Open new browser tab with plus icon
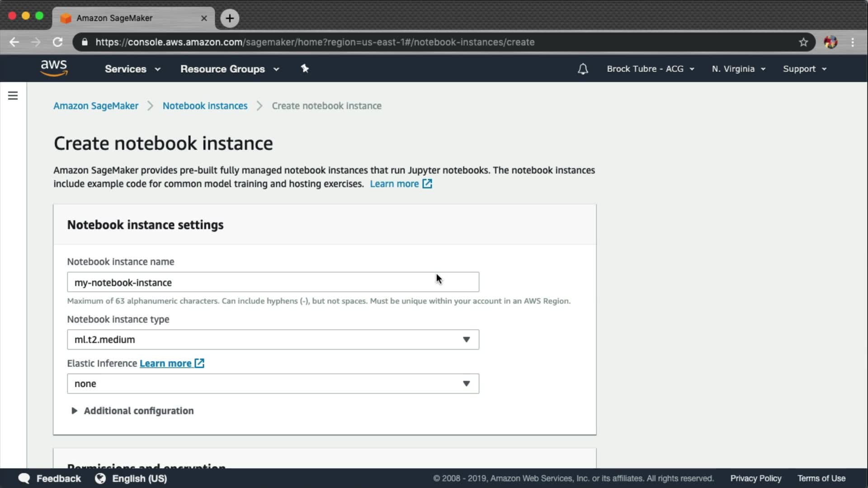This screenshot has height=488, width=868. tap(230, 18)
